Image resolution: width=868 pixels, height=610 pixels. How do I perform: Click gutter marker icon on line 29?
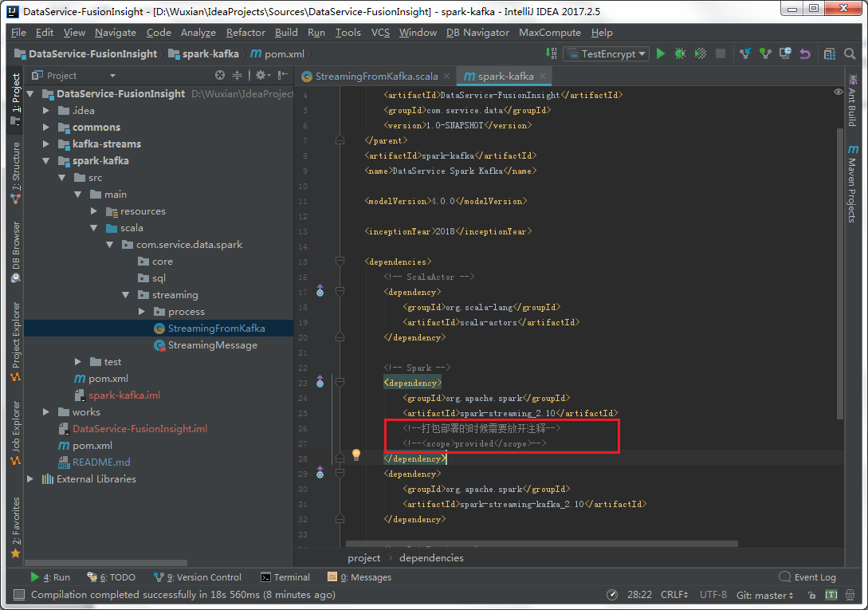320,473
